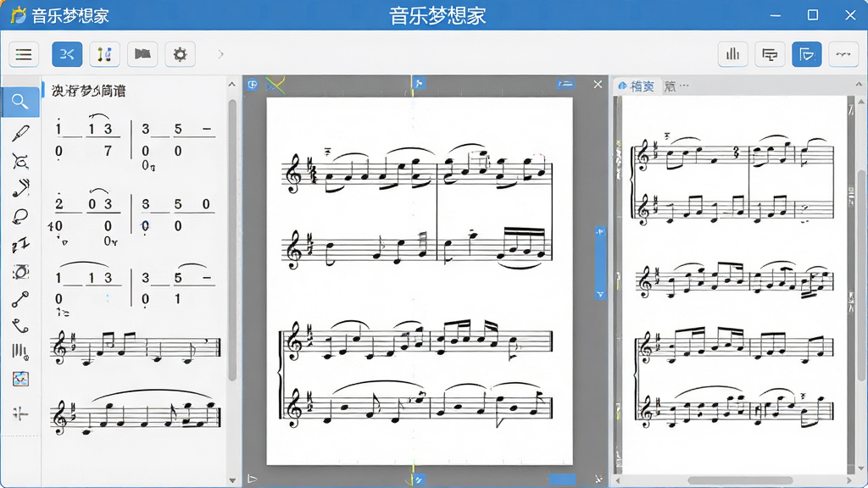Select the picture sidebar tool
The width and height of the screenshot is (868, 488).
[20, 379]
